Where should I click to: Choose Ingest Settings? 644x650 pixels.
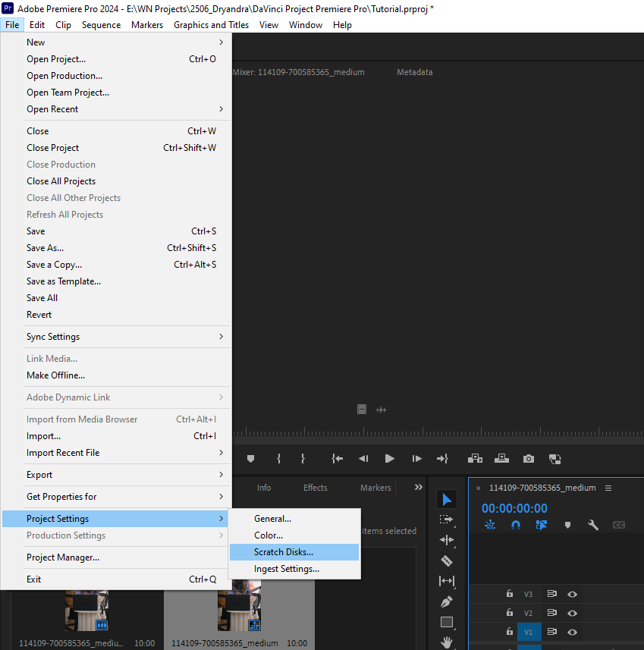tap(294, 569)
